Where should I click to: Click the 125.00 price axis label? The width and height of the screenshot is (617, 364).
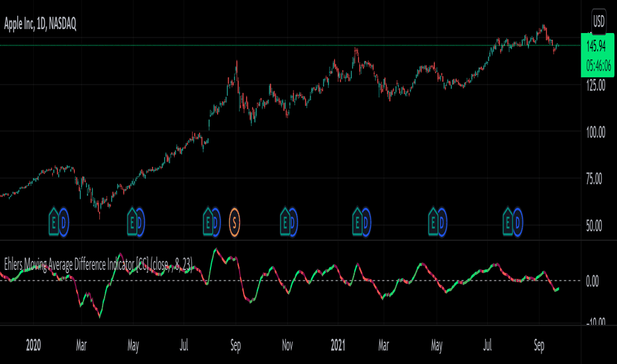[596, 85]
